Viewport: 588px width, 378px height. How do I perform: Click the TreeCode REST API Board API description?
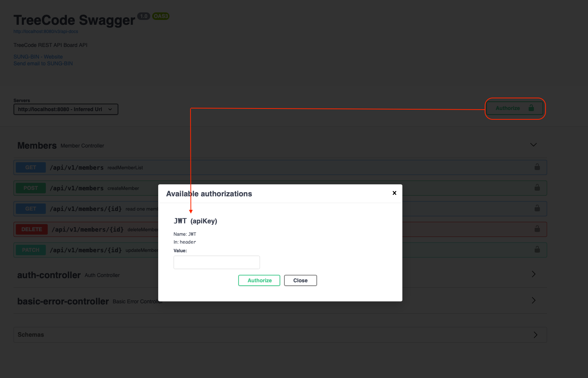coord(50,45)
